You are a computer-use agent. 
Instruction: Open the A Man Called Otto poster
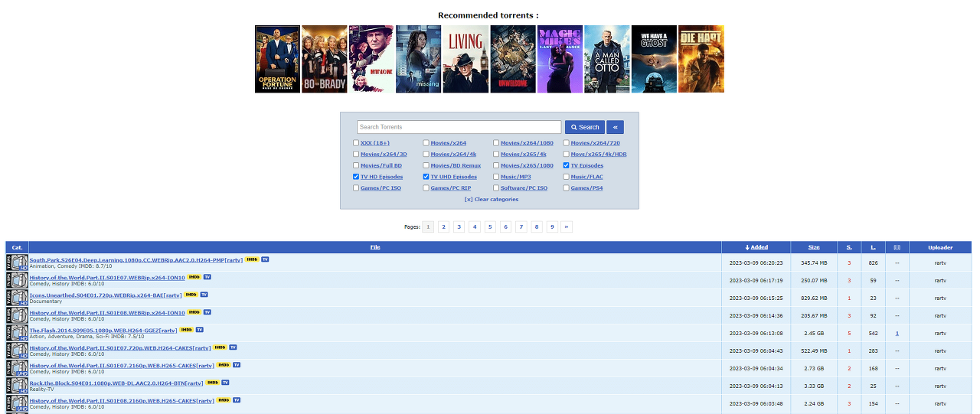[x=607, y=59]
